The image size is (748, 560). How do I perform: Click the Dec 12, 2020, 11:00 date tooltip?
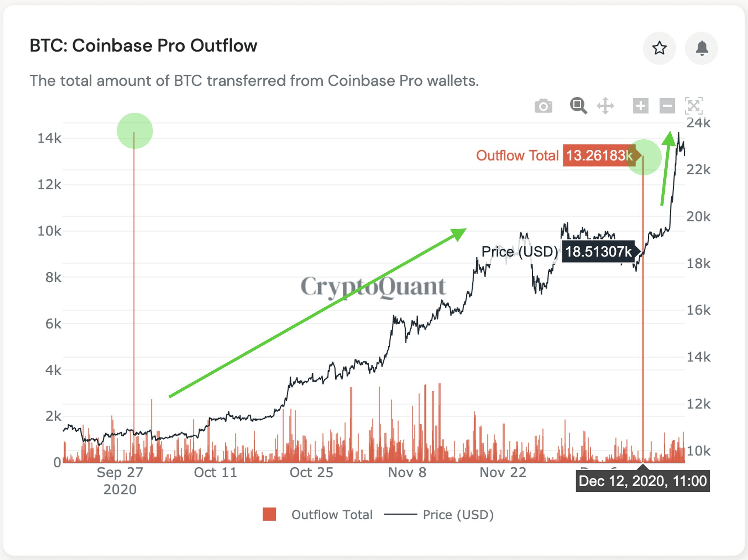tap(643, 481)
